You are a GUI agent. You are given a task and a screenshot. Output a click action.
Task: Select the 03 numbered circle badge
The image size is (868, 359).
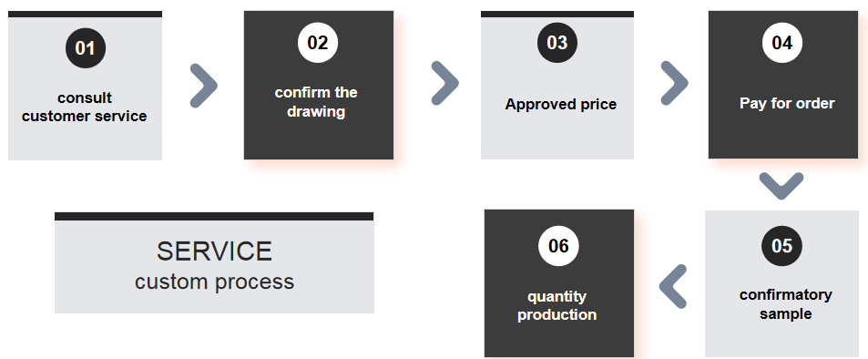[557, 43]
